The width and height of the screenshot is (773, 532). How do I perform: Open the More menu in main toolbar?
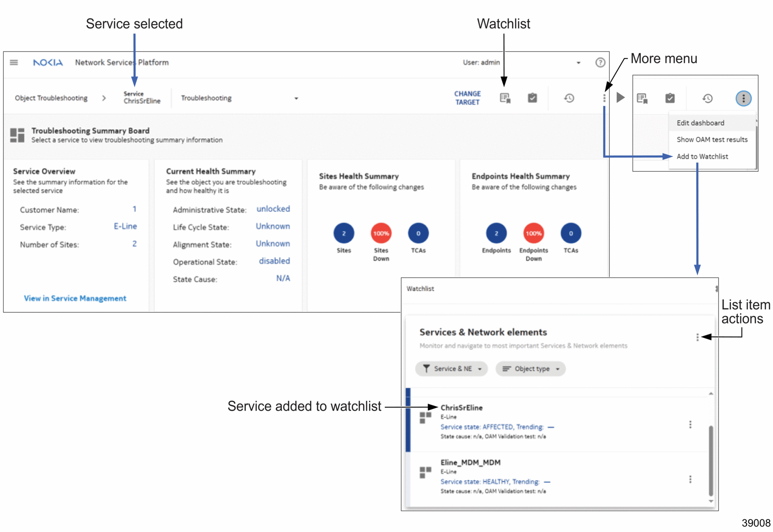604,98
